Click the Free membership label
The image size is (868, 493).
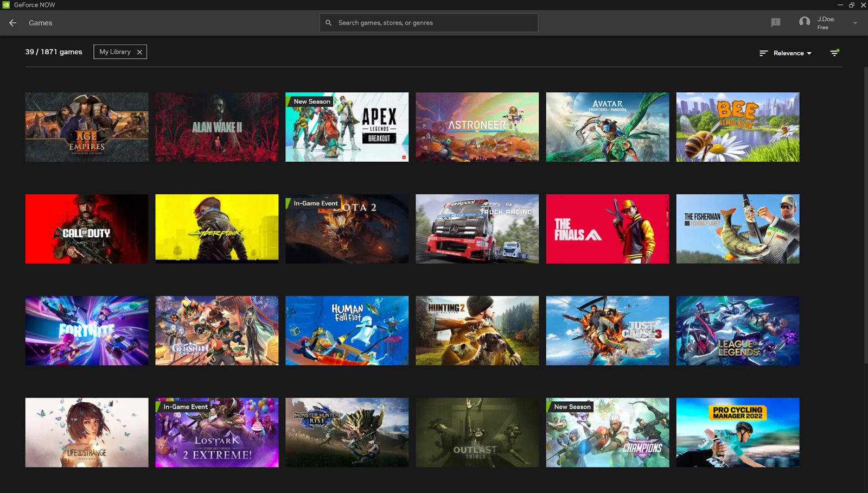823,28
